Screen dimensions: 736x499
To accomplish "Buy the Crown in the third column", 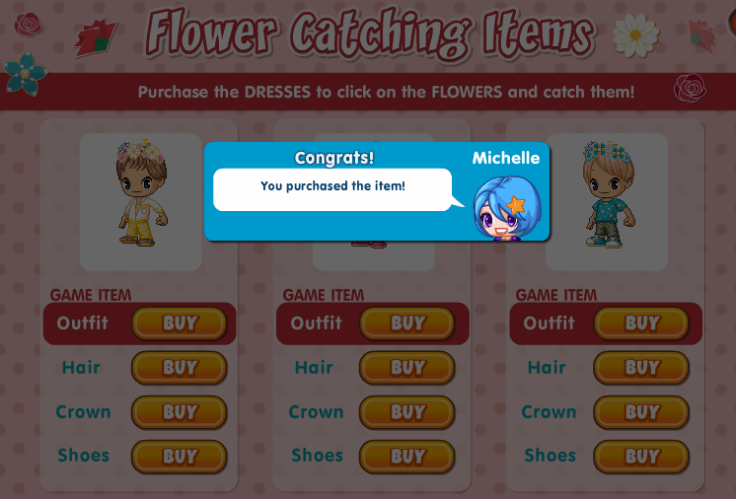I will [641, 412].
